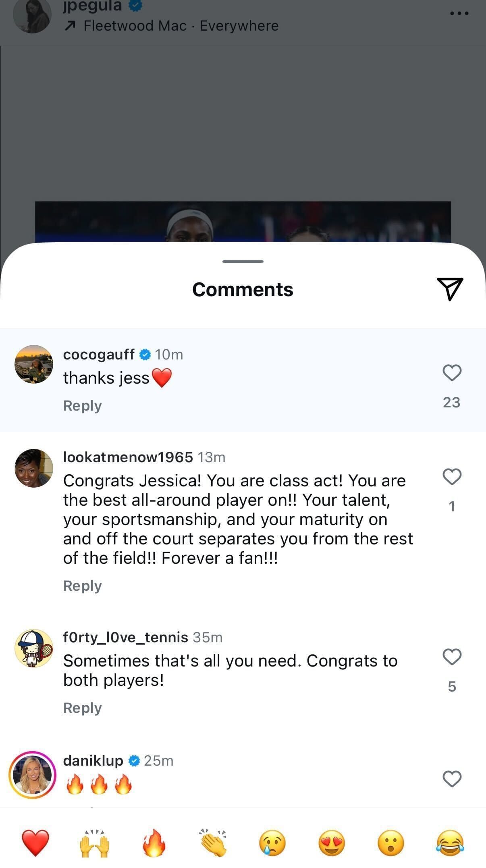Viewport: 486px width, 868px height.
Task: Add the laughing tears emoji
Action: click(x=450, y=842)
